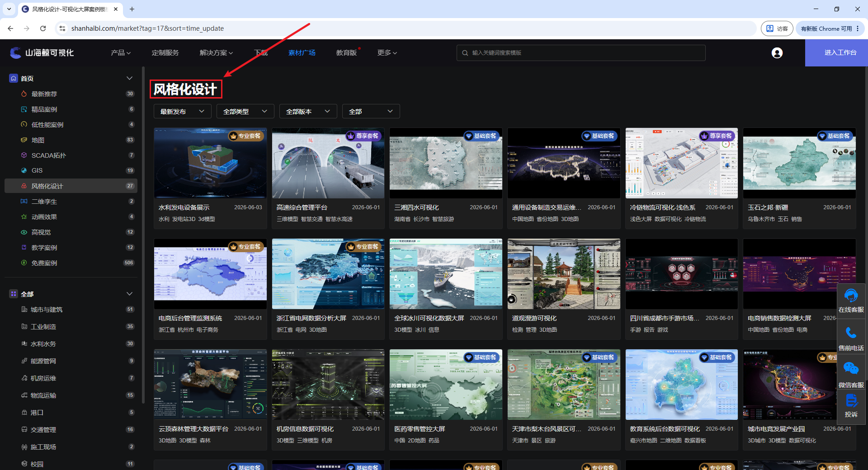Viewport: 868px width, 470px height.
Task: Collapse the 首页 sidebar section chevron
Action: click(130, 78)
